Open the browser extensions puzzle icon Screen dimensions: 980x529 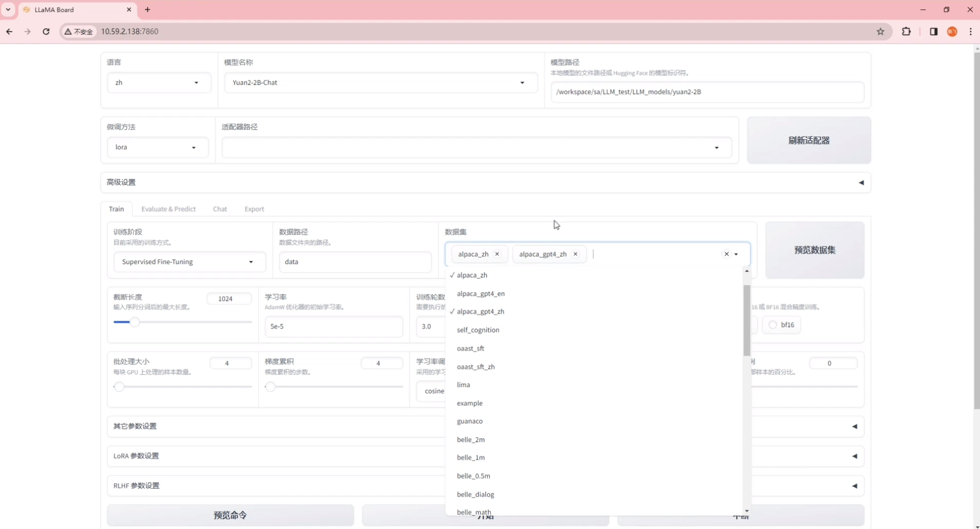point(906,31)
